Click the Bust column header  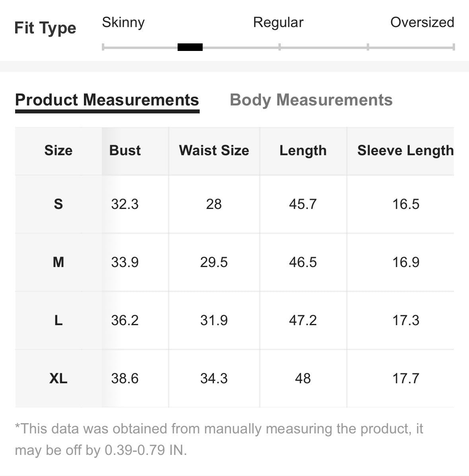tap(125, 150)
